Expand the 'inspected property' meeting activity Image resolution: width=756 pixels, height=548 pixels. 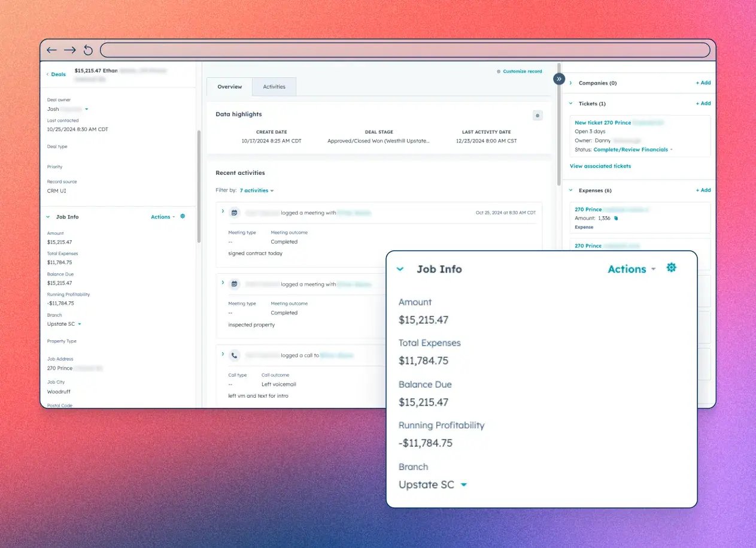tap(223, 283)
